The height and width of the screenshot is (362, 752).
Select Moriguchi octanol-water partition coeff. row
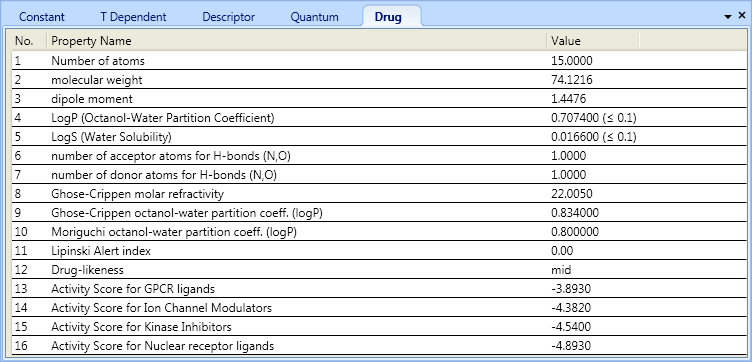379,232
